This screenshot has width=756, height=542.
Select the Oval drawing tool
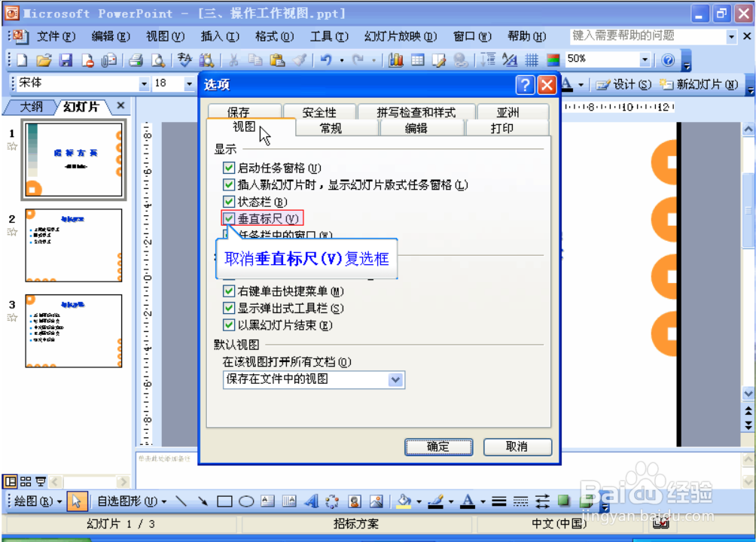246,501
